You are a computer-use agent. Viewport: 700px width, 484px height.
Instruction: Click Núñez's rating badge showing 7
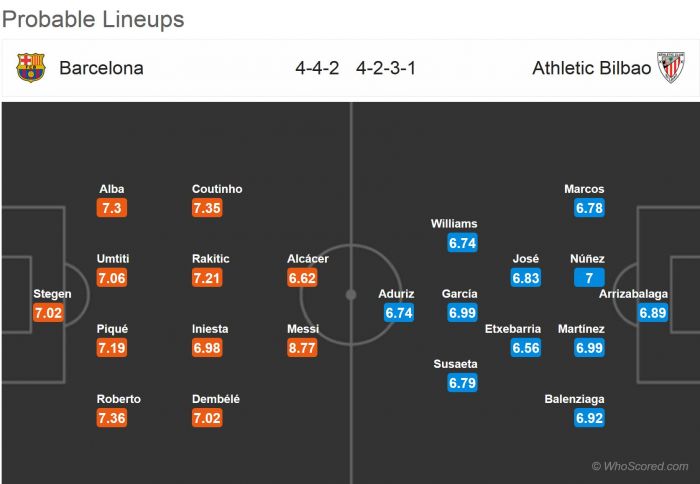[590, 278]
